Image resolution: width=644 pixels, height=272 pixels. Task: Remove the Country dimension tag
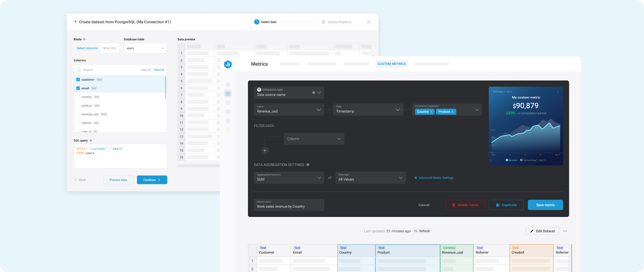[x=431, y=112]
